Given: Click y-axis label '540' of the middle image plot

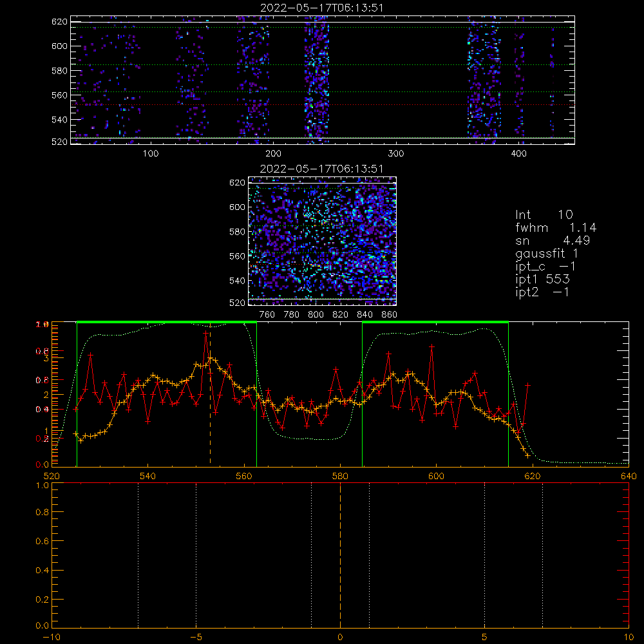Looking at the screenshot, I should click(238, 281).
